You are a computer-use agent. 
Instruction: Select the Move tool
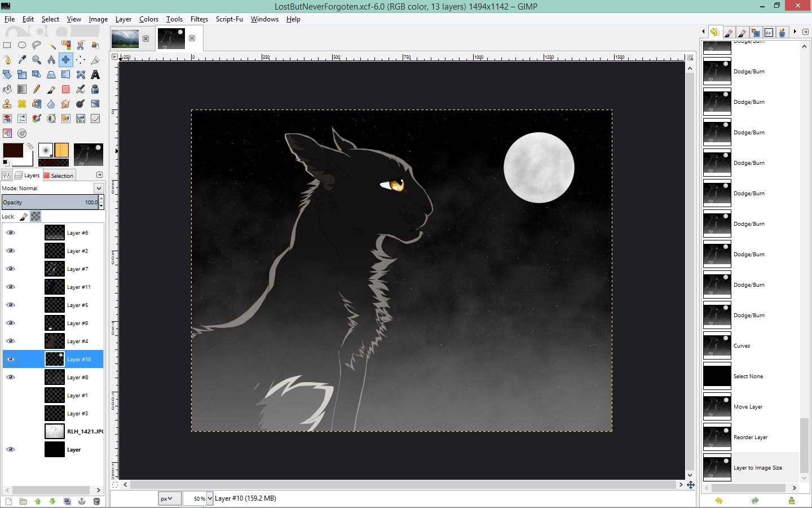coord(66,60)
